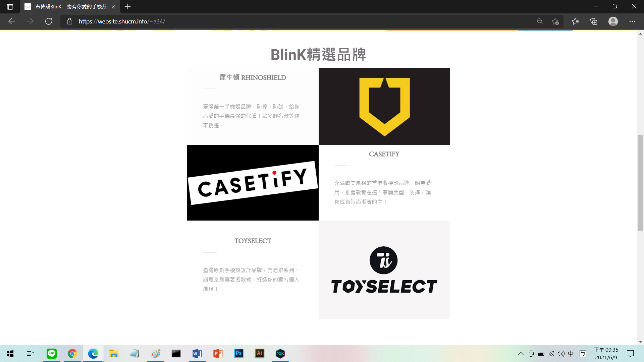Screen dimensions: 644x362
Task: Open the browser profile avatar
Action: tap(613, 21)
